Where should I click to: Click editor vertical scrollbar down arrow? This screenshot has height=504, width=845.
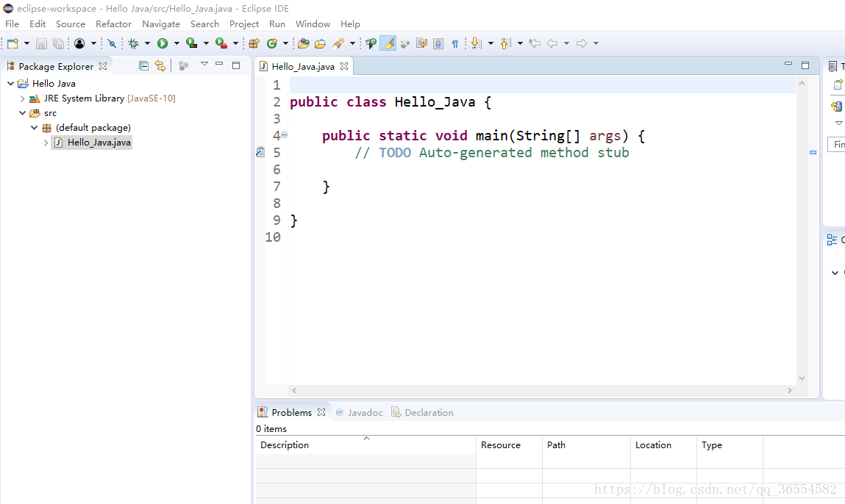point(802,378)
